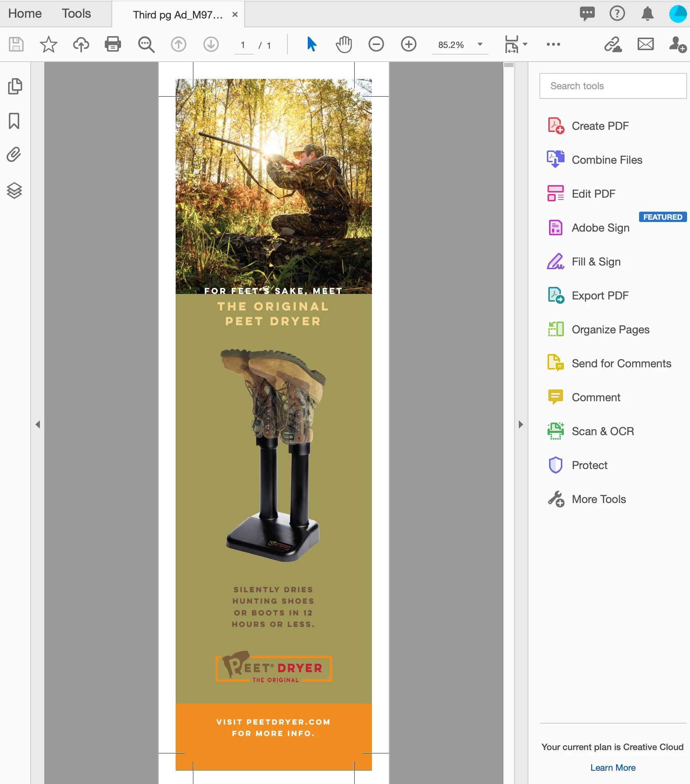The image size is (690, 784).
Task: Follow the Learn More link
Action: tap(613, 767)
